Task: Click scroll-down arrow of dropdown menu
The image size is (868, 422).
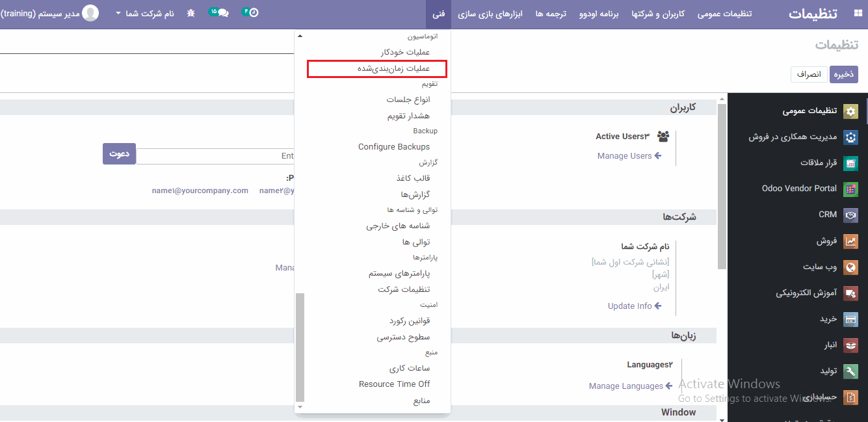Action: tap(300, 406)
